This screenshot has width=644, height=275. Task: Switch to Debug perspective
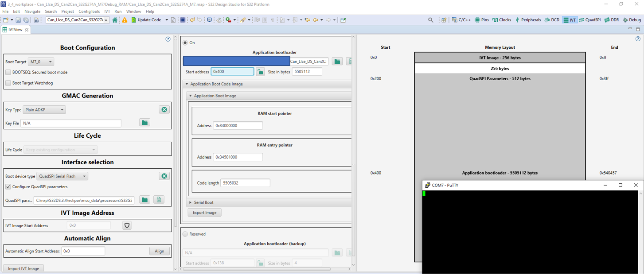(x=632, y=20)
